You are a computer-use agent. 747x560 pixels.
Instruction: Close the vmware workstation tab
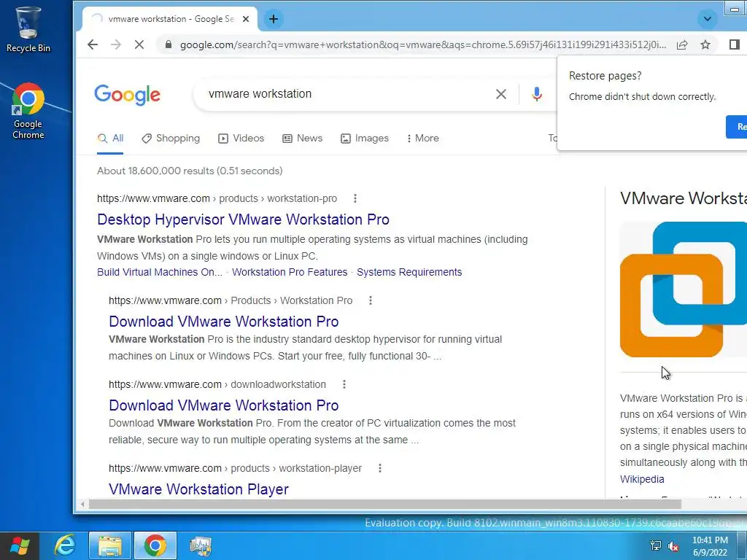246,19
